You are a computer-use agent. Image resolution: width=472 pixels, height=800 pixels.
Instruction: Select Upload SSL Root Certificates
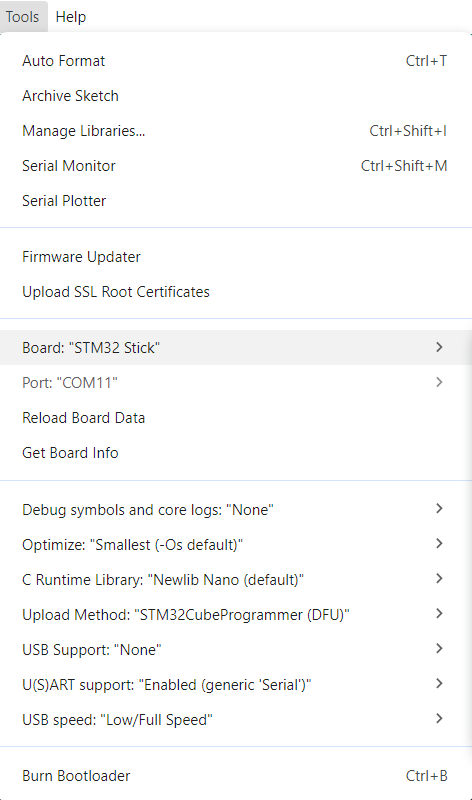236,292
